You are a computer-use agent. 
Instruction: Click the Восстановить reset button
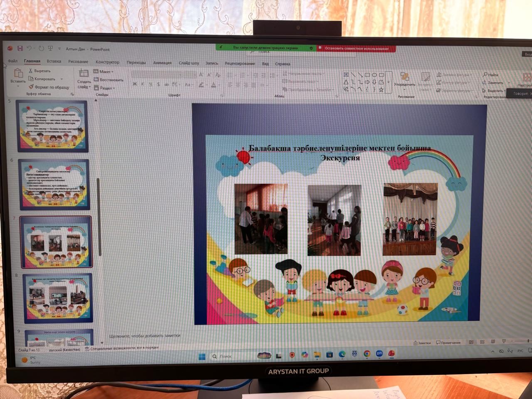[x=109, y=79]
